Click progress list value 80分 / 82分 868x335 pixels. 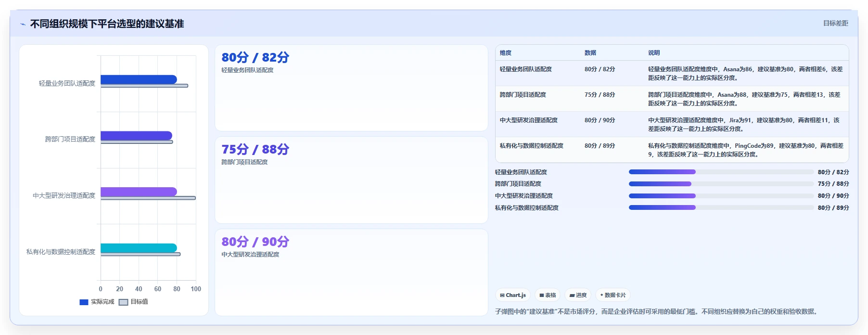tap(833, 172)
